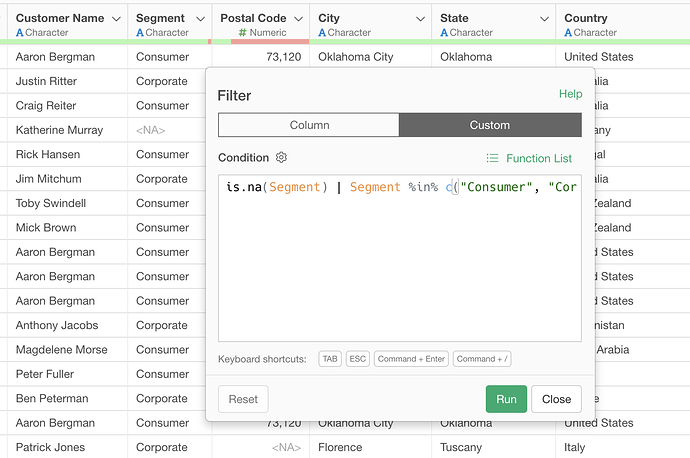Expand the Customer Name column menu
The image size is (690, 458).
[116, 19]
